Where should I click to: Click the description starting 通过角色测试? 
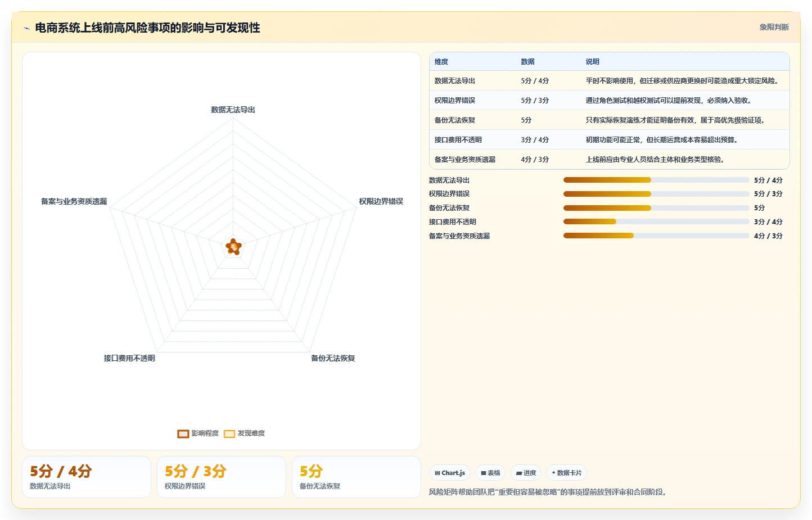coord(669,101)
